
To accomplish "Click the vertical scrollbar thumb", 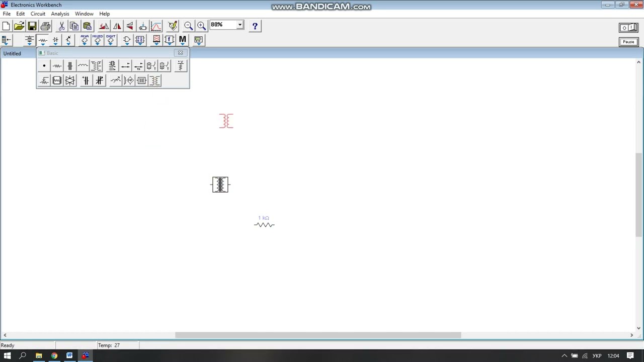I will [x=639, y=195].
